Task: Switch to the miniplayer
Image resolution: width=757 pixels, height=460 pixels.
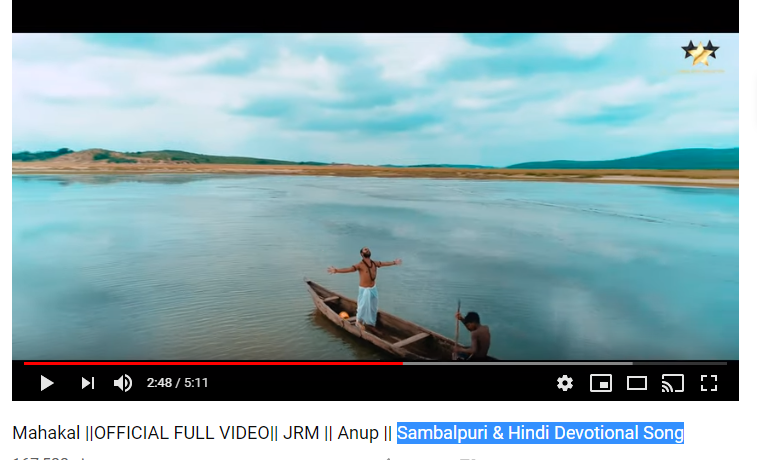Action: pyautogui.click(x=601, y=383)
